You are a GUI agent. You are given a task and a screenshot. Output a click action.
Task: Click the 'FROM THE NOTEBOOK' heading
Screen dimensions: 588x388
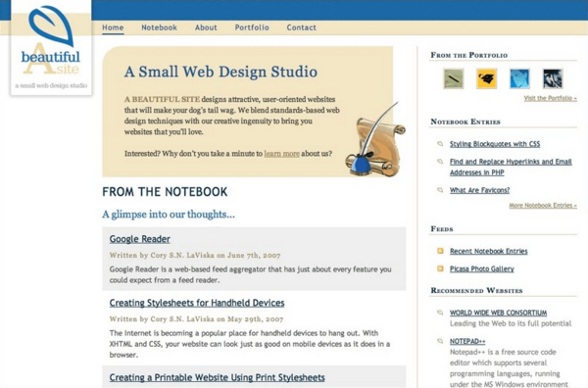coord(165,192)
